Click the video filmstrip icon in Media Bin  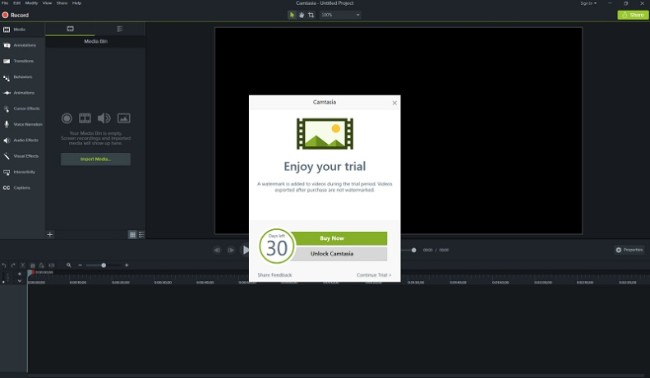pos(85,118)
